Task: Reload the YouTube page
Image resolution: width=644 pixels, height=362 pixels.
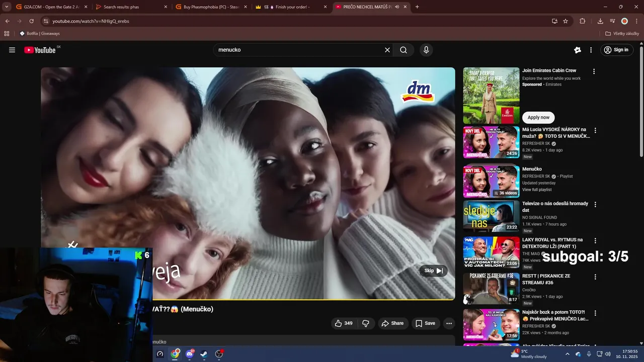Action: pos(31,21)
